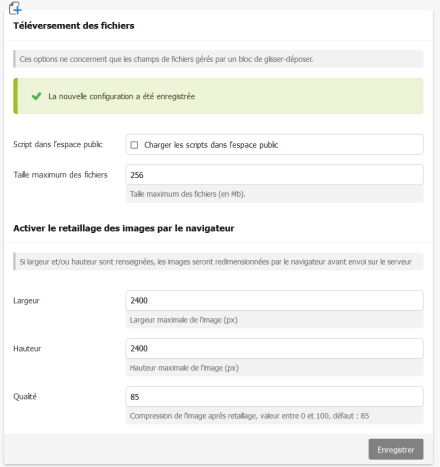Screen dimensions: 440x467
Task: Select the Largeur input field
Action: tap(275, 300)
